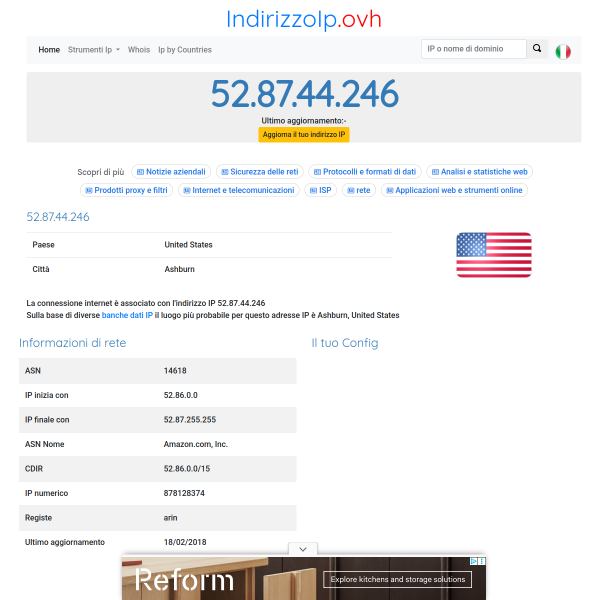The image size is (600, 600).
Task: Expand the Strumenti Ip dropdown
Action: click(94, 50)
